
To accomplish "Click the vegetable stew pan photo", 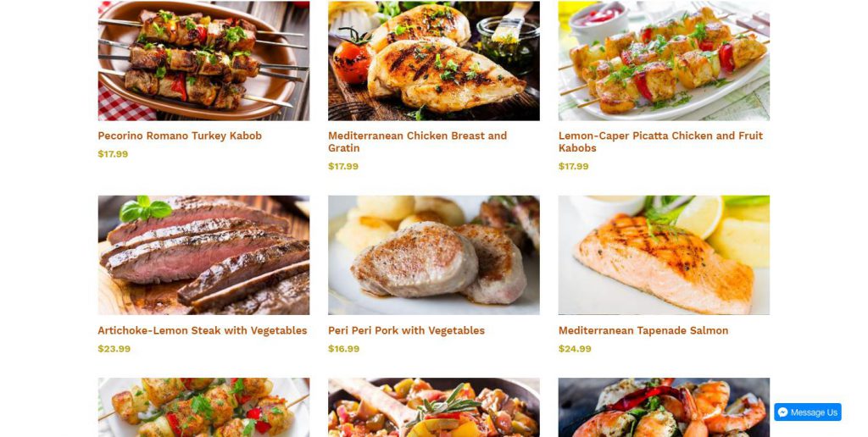I will (434, 407).
